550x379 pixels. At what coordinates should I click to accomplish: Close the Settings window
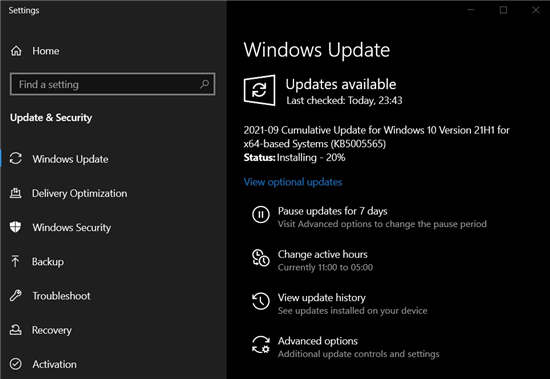[536, 10]
